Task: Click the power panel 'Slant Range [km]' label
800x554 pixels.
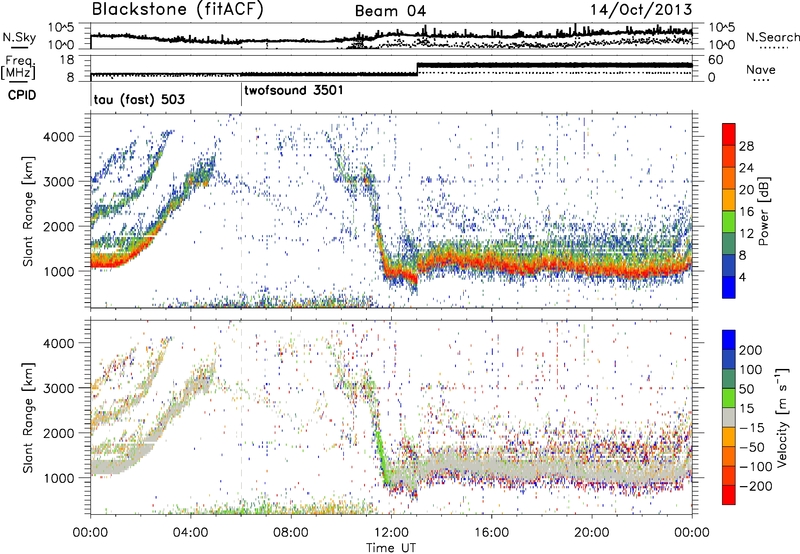Action: (28, 211)
